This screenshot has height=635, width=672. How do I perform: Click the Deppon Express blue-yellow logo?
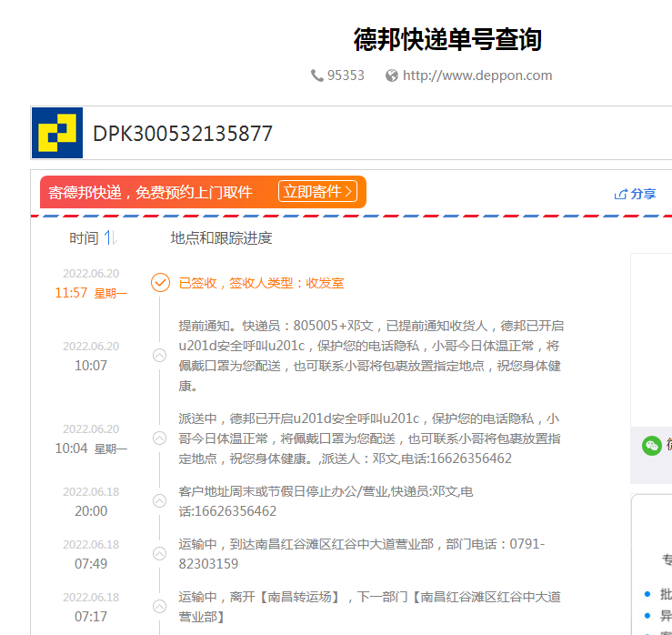tap(57, 133)
